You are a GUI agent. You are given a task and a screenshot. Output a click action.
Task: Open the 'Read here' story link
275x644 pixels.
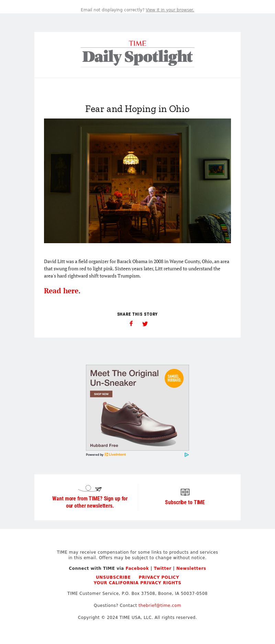[x=61, y=291]
